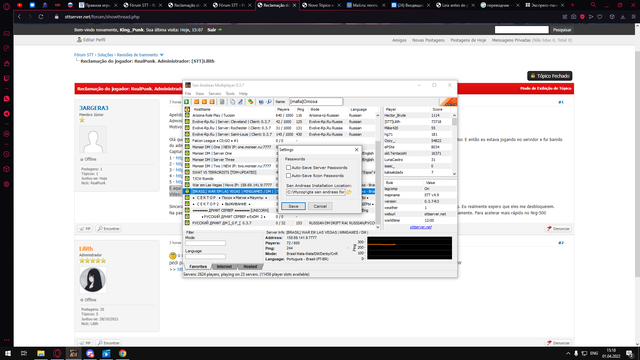Switch to the Hosted tab
The height and width of the screenshot is (360, 640).
[250, 267]
